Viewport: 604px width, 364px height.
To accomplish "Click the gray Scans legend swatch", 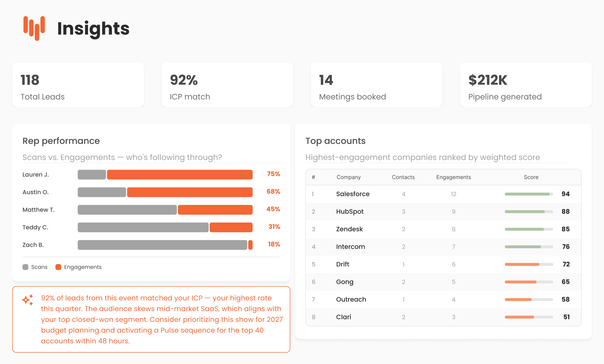I will [25, 267].
